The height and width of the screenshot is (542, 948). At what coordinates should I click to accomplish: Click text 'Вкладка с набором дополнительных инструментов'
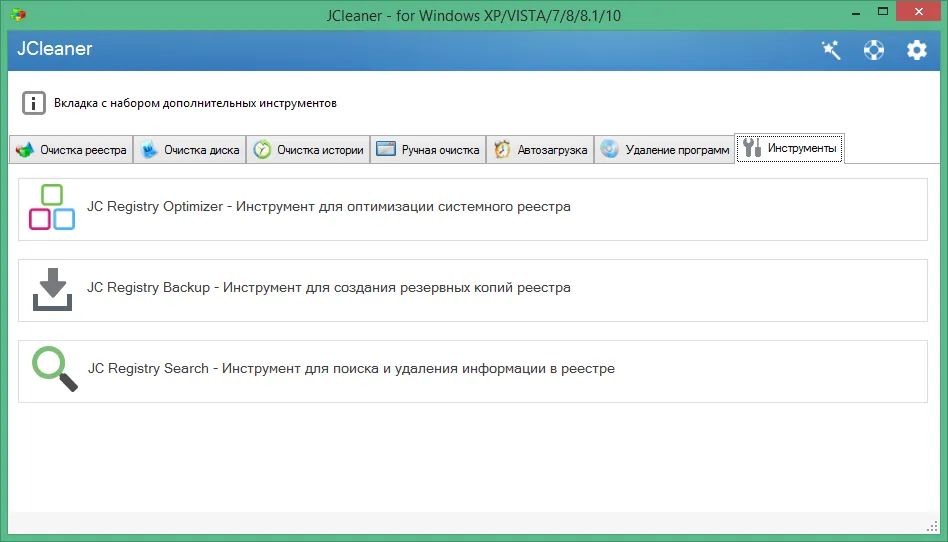(195, 103)
